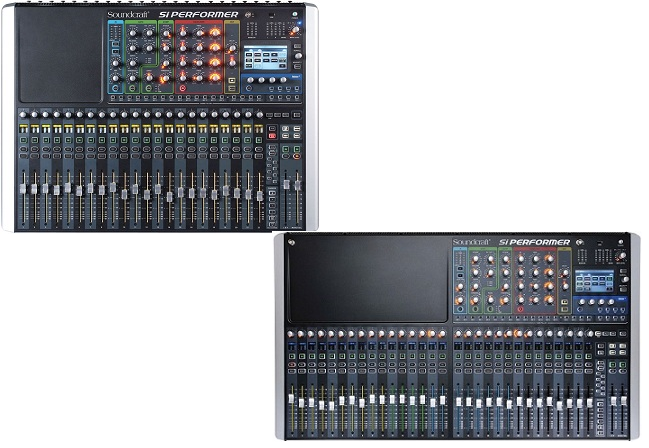Click the leftmost channel rotary encoder, top console
This screenshot has height=448, width=649.
pos(23,115)
